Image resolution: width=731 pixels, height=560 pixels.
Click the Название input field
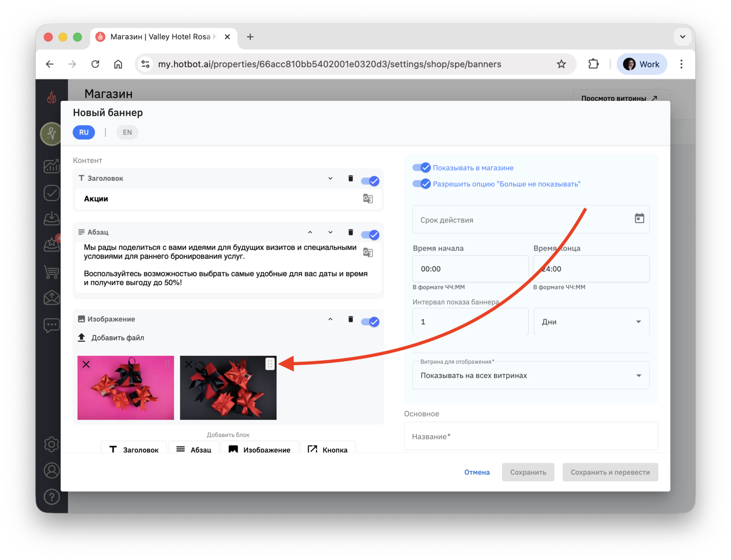point(531,436)
